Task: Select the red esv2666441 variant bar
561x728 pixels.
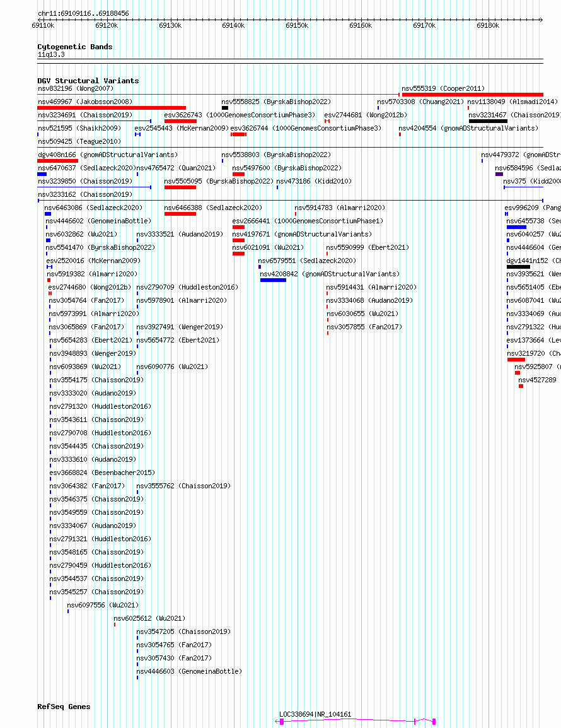Action: [x=238, y=228]
